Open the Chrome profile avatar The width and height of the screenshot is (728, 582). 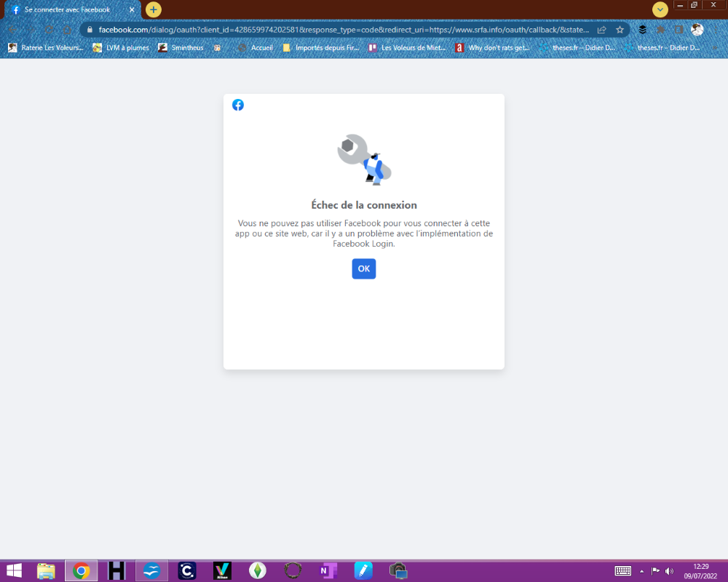click(x=697, y=30)
